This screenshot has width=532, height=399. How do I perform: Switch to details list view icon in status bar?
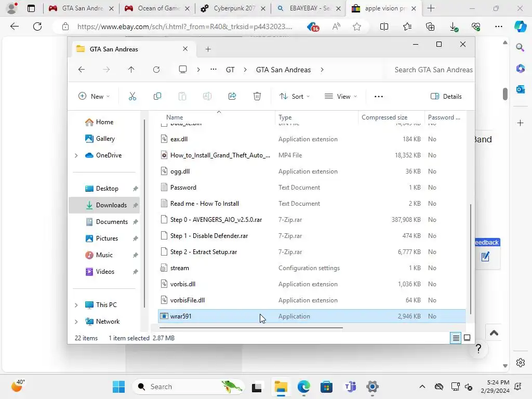[456, 338]
